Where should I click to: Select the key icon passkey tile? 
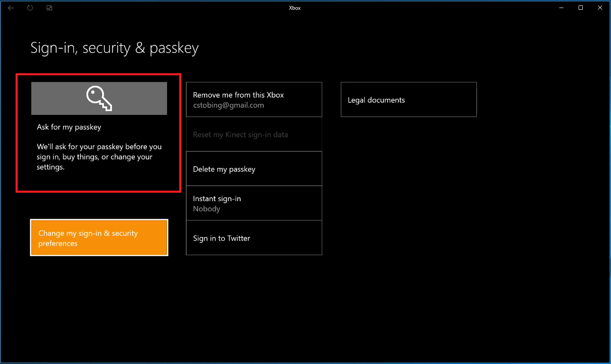point(99,98)
